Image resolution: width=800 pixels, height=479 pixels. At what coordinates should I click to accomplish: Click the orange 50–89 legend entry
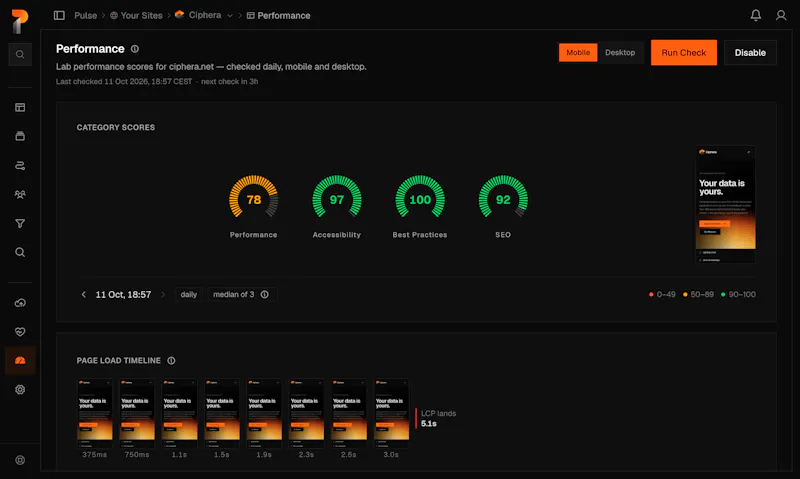tap(698, 294)
